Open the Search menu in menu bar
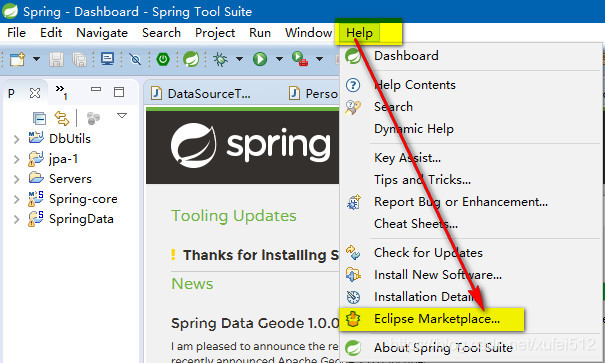Viewport: 605px width, 363px height. [x=161, y=33]
